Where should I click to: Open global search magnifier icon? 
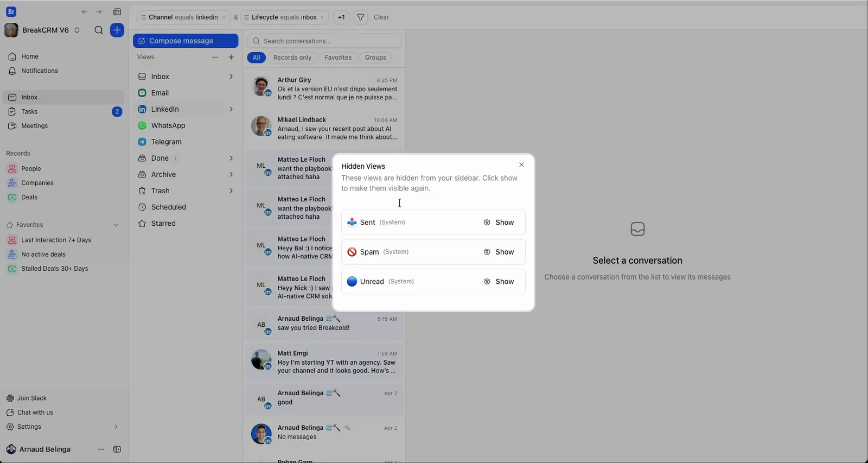point(99,30)
